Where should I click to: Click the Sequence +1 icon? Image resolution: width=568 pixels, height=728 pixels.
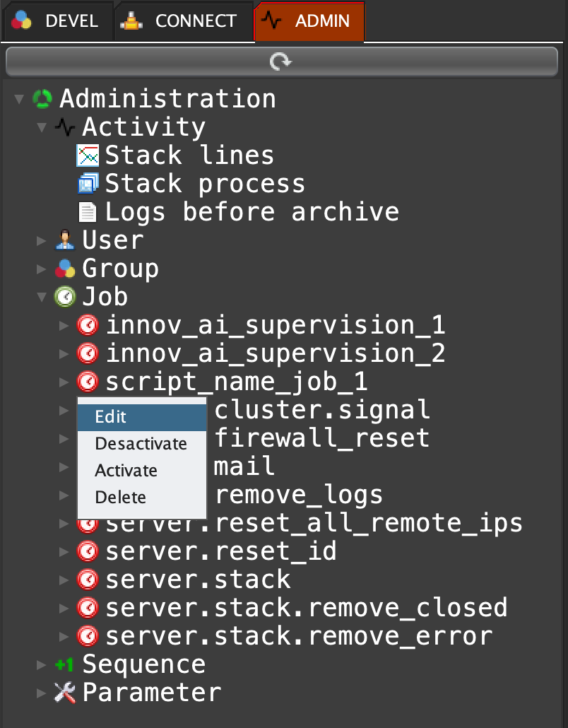[x=65, y=664]
